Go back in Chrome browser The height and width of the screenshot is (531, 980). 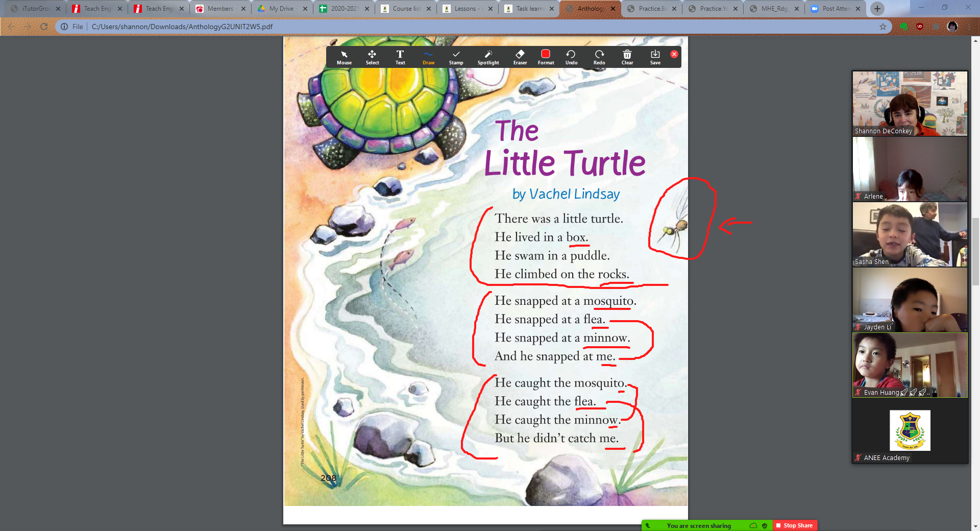point(11,27)
